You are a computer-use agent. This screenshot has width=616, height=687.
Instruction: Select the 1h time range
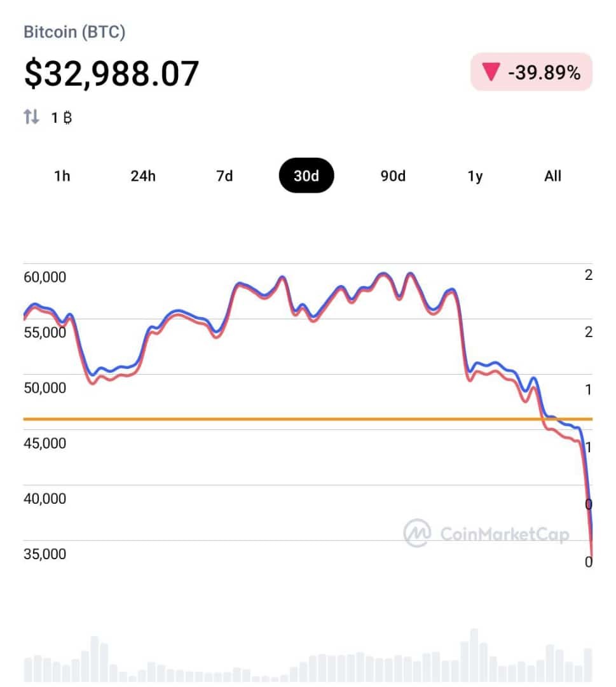pos(62,176)
